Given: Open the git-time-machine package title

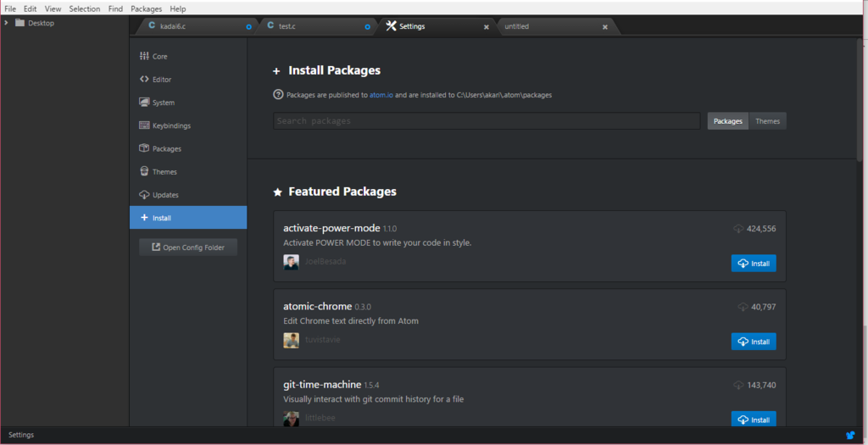Looking at the screenshot, I should click(x=322, y=384).
